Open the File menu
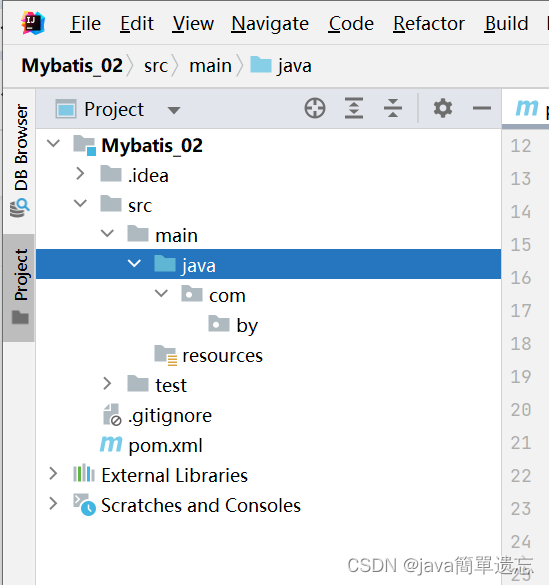The width and height of the screenshot is (549, 585). (85, 24)
